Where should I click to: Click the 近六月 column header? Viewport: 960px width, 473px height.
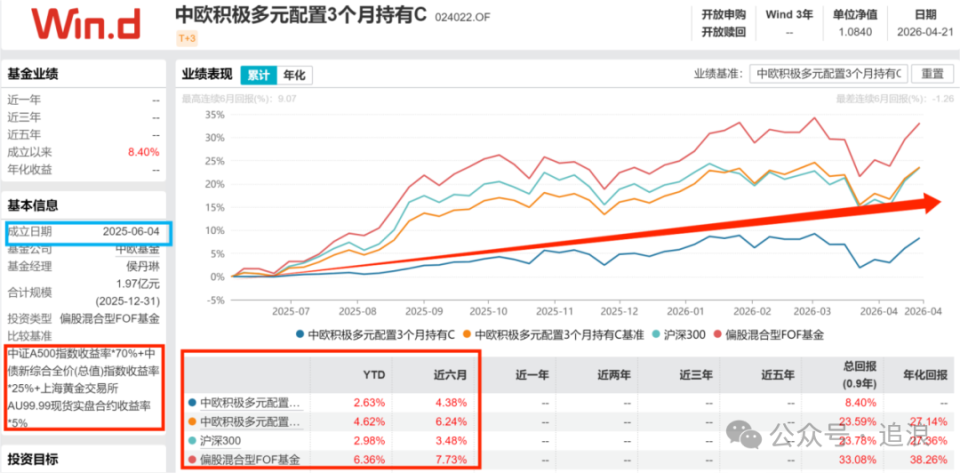click(452, 374)
